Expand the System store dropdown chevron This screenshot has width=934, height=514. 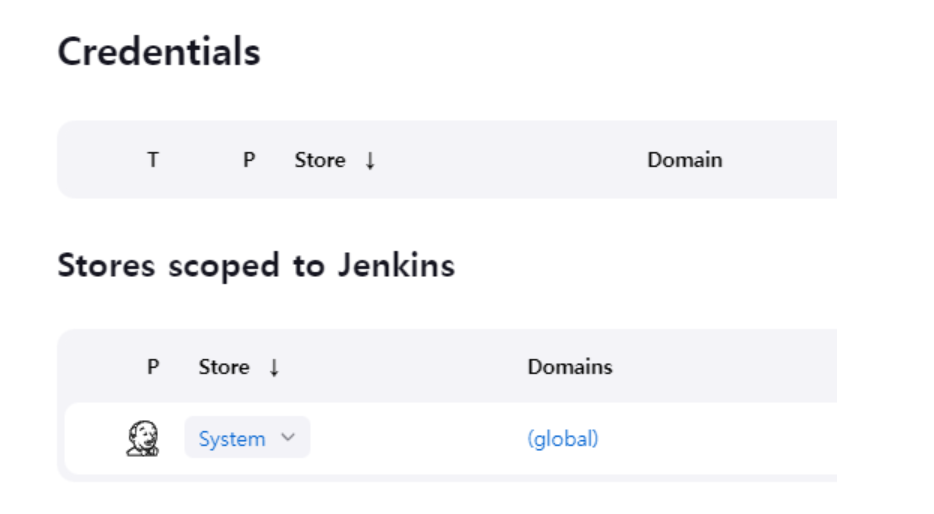point(288,437)
